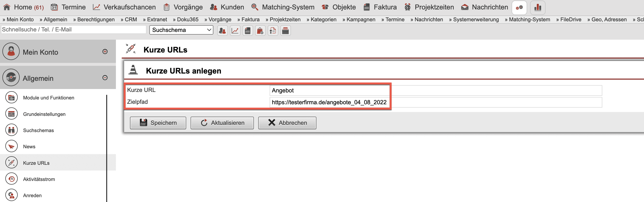Open Suchschemas in the sidebar

[38, 130]
